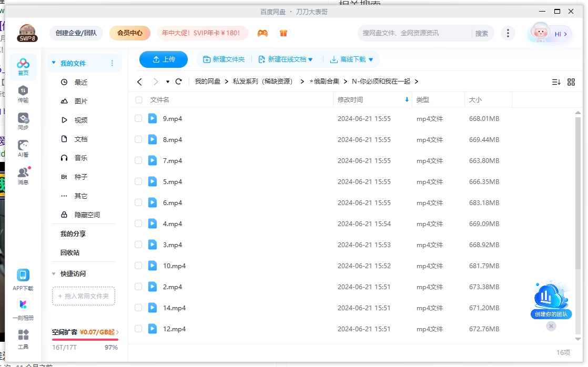Click the 会员中心 button

tap(129, 33)
